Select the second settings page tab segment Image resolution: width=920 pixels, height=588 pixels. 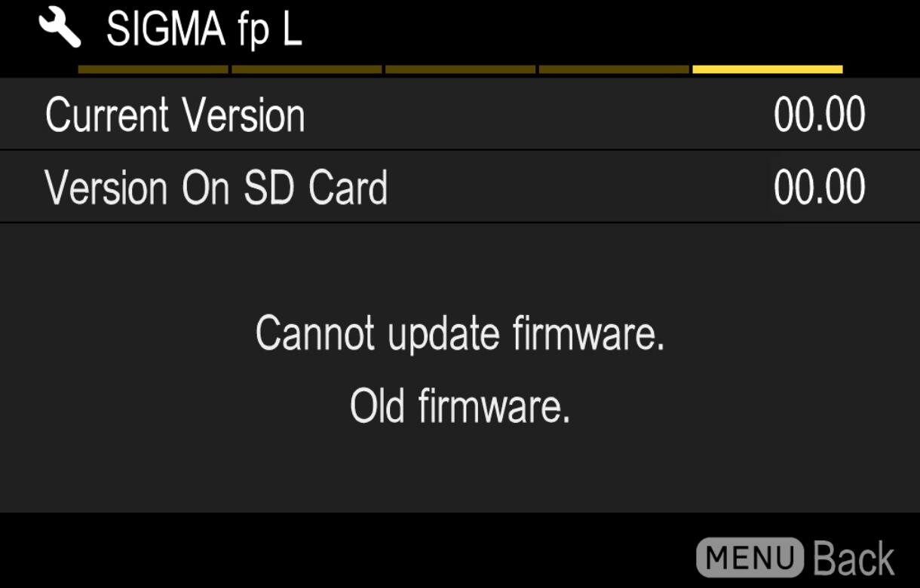point(307,69)
